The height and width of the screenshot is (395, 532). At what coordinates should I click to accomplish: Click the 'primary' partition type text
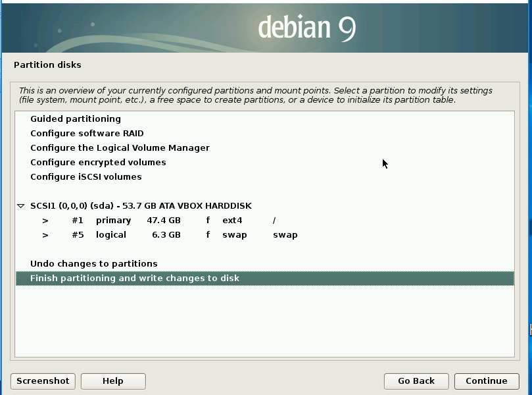pyautogui.click(x=113, y=221)
